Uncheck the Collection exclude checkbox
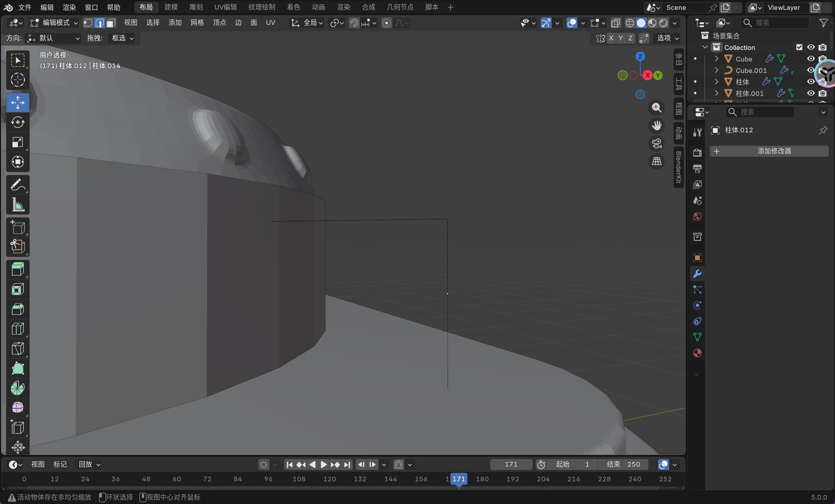This screenshot has height=504, width=835. 799,47
